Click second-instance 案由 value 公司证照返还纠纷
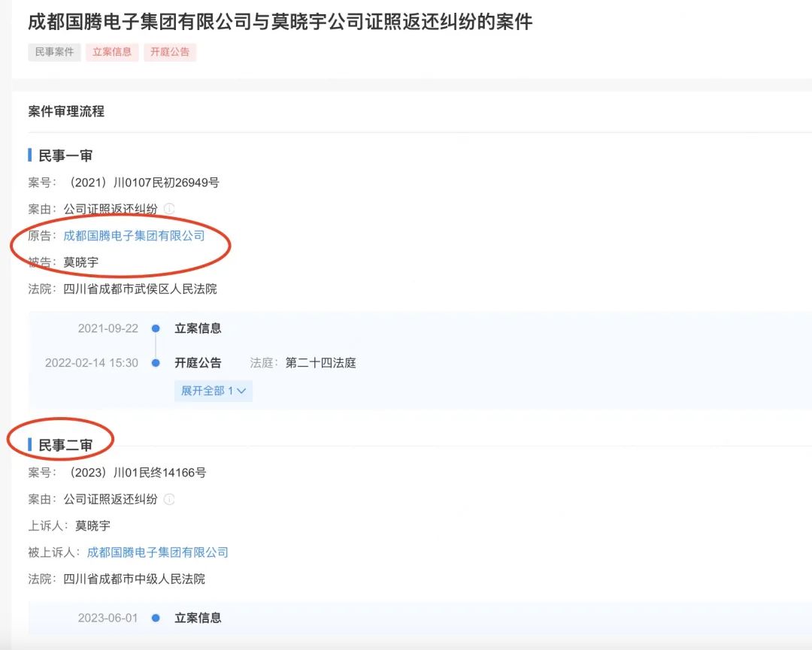 111,500
